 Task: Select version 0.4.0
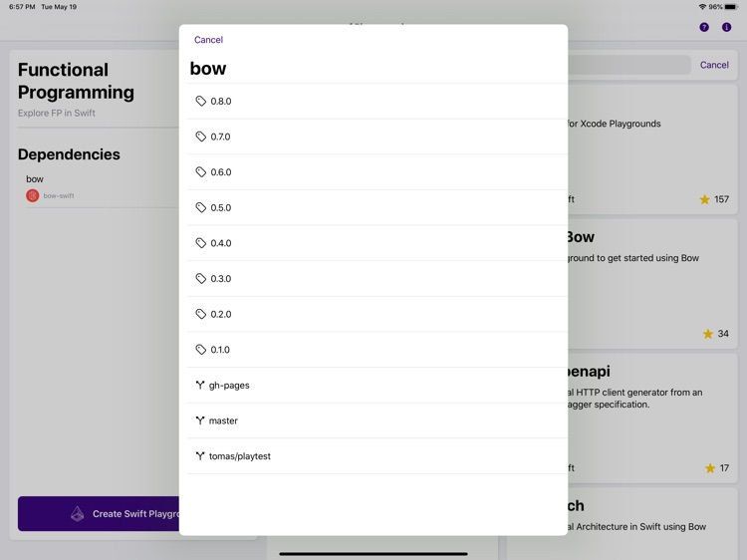click(x=377, y=243)
